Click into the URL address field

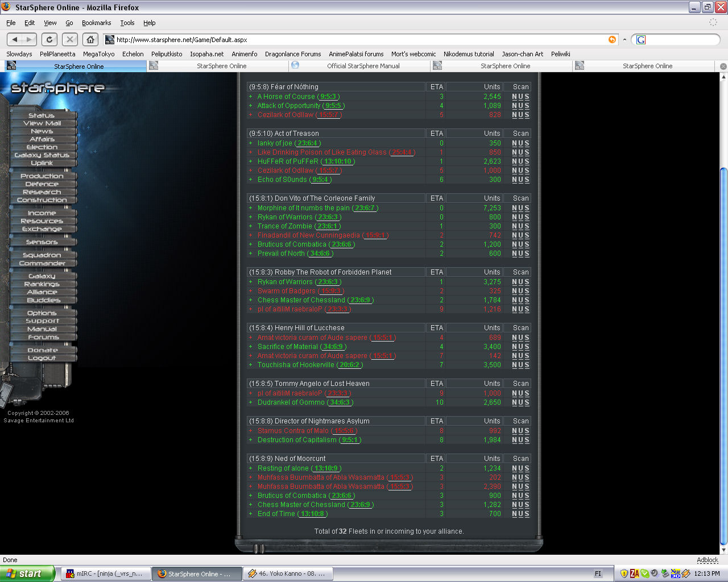[x=358, y=40]
